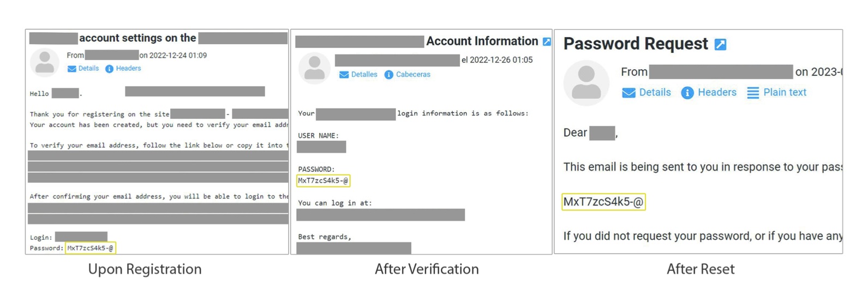Open the Detalles link
Screen dimensions: 868x290
364,74
